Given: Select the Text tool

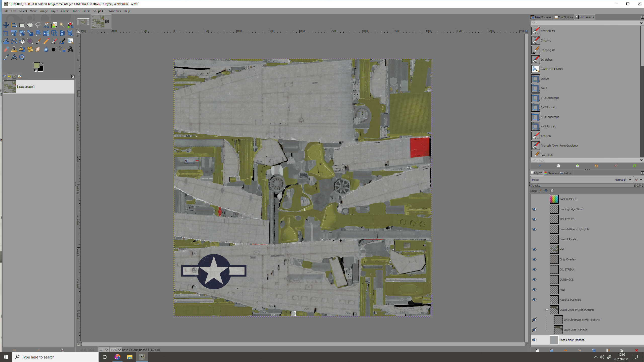Looking at the screenshot, I should tap(70, 50).
